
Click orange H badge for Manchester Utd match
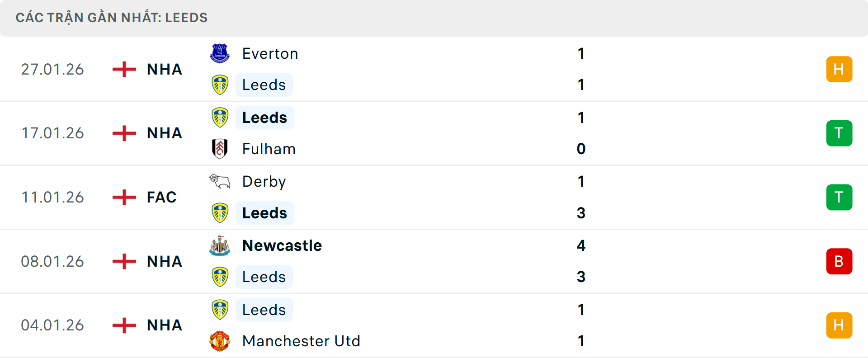tap(839, 325)
